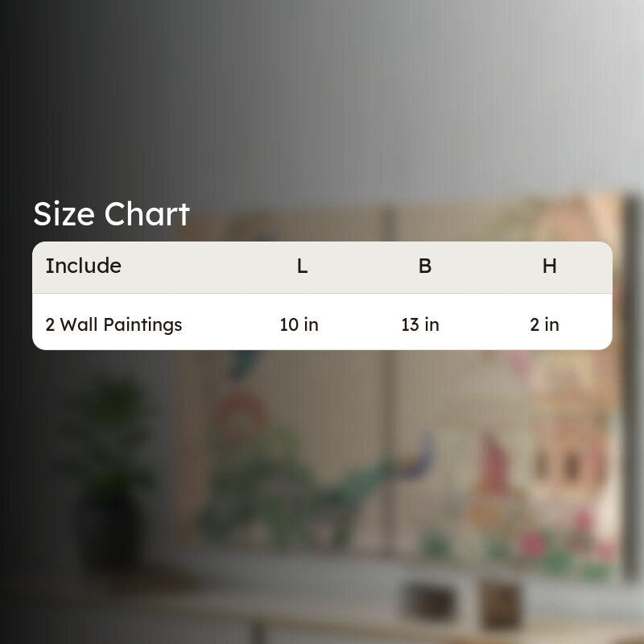The width and height of the screenshot is (644, 644).
Task: Click the L column header
Action: [303, 266]
